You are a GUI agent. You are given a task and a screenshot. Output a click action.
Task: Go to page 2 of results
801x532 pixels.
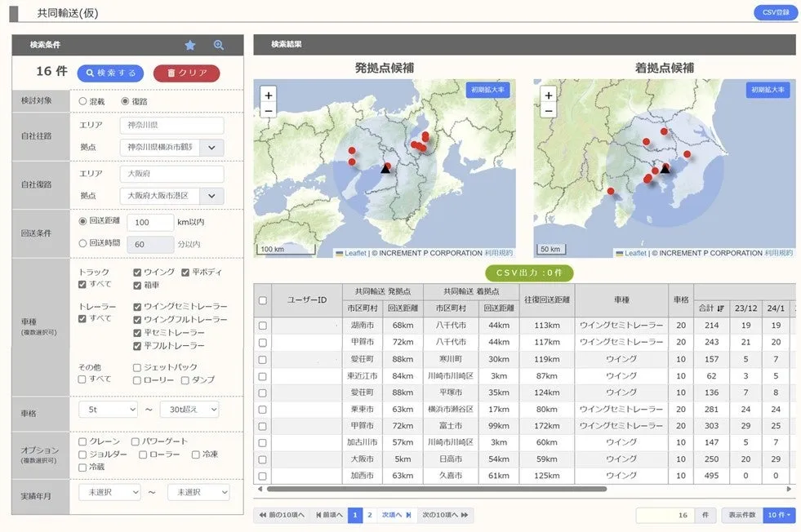click(x=369, y=515)
